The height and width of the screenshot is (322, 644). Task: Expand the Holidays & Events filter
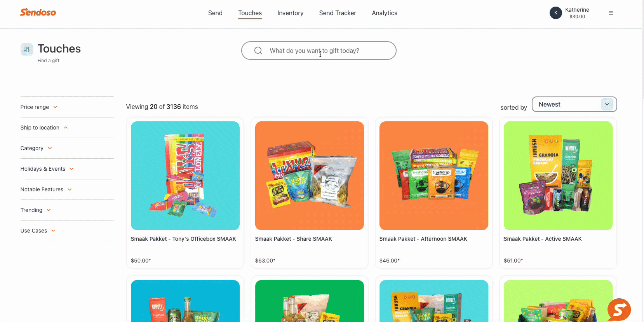coord(47,169)
